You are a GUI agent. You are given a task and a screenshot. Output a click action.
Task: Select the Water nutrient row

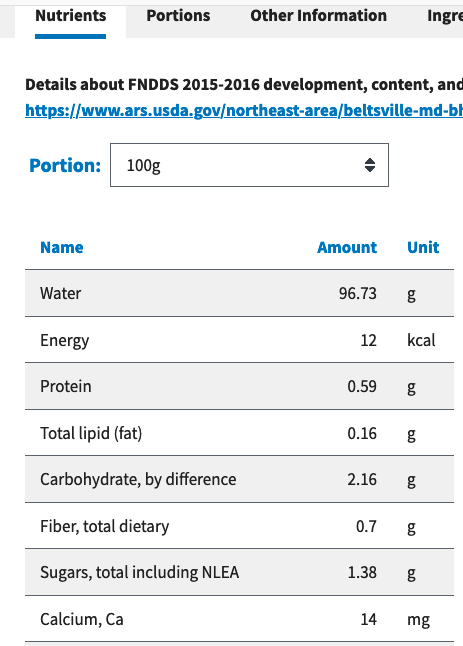point(239,293)
